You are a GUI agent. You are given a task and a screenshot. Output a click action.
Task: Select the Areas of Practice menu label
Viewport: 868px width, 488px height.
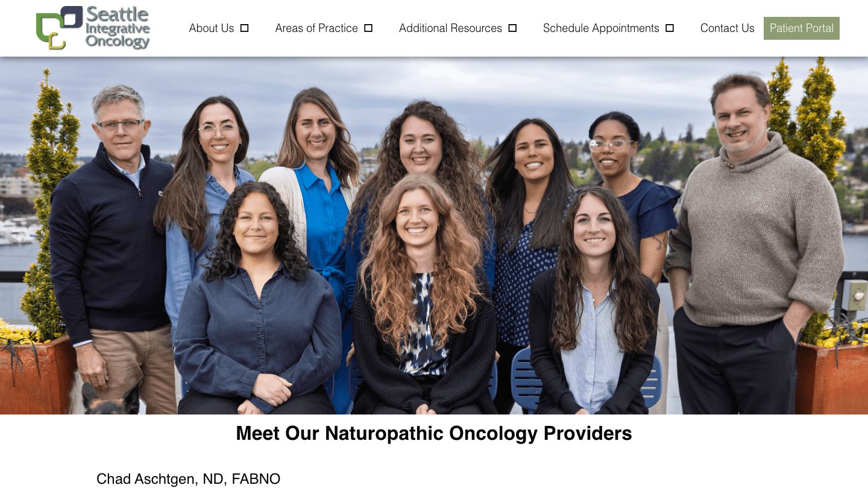click(316, 28)
